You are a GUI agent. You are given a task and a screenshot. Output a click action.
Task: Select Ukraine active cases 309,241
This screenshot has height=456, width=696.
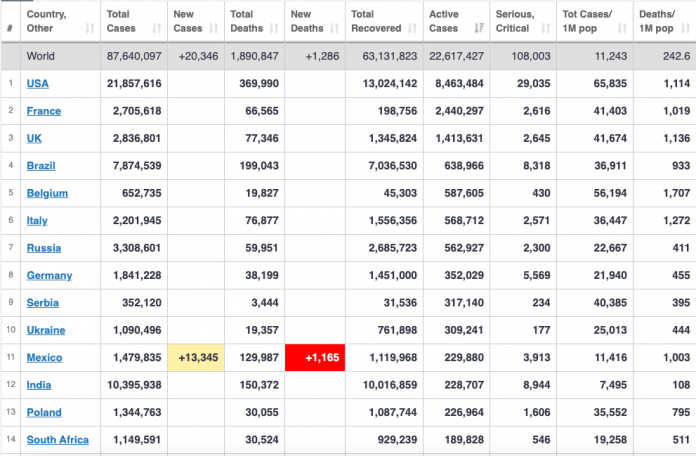pos(464,330)
